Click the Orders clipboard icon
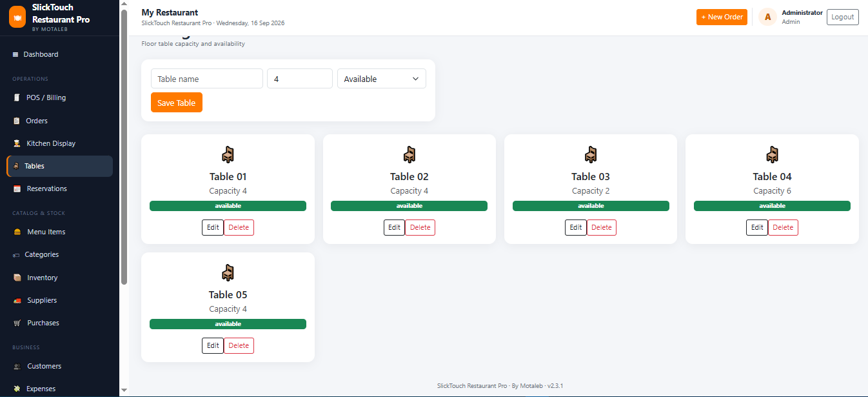 pos(17,121)
